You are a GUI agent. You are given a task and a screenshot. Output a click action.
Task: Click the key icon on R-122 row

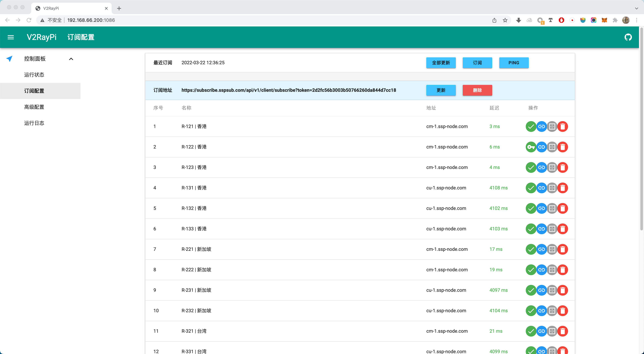pos(531,147)
